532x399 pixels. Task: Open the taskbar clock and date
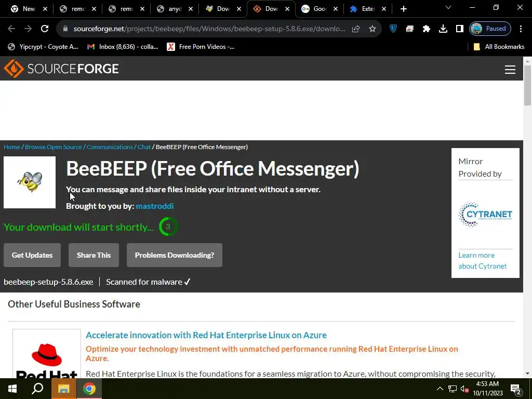click(x=487, y=389)
